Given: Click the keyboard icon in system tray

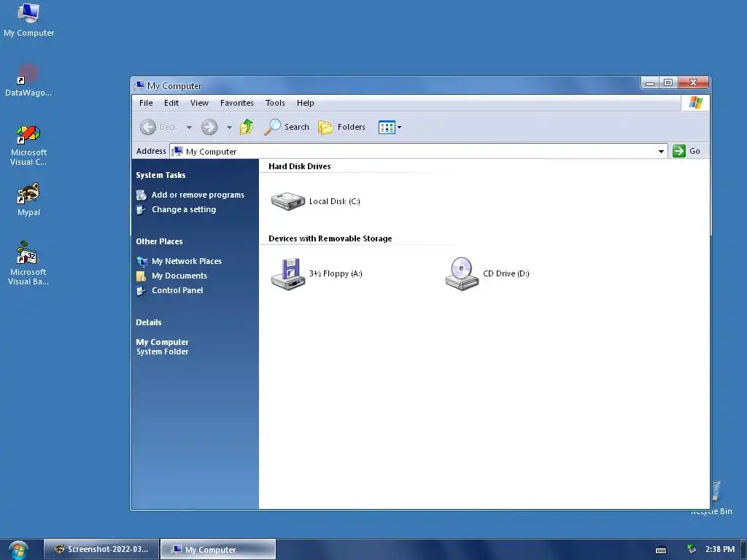Looking at the screenshot, I should [661, 550].
